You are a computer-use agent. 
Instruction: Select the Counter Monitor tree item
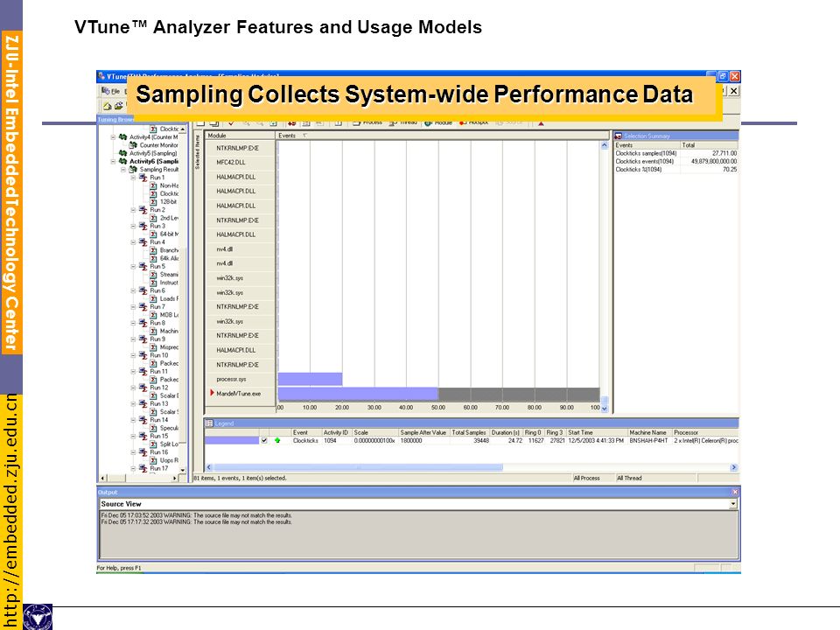(x=158, y=145)
